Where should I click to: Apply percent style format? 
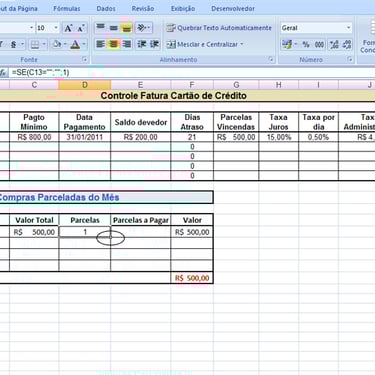tap(306, 44)
